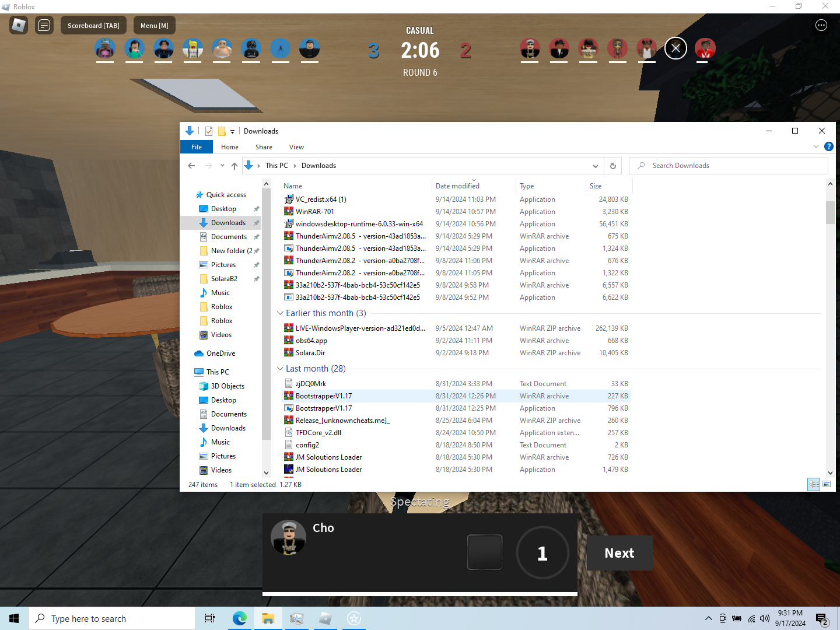Refresh the Downloads folder
This screenshot has width=840, height=630.
click(x=612, y=166)
